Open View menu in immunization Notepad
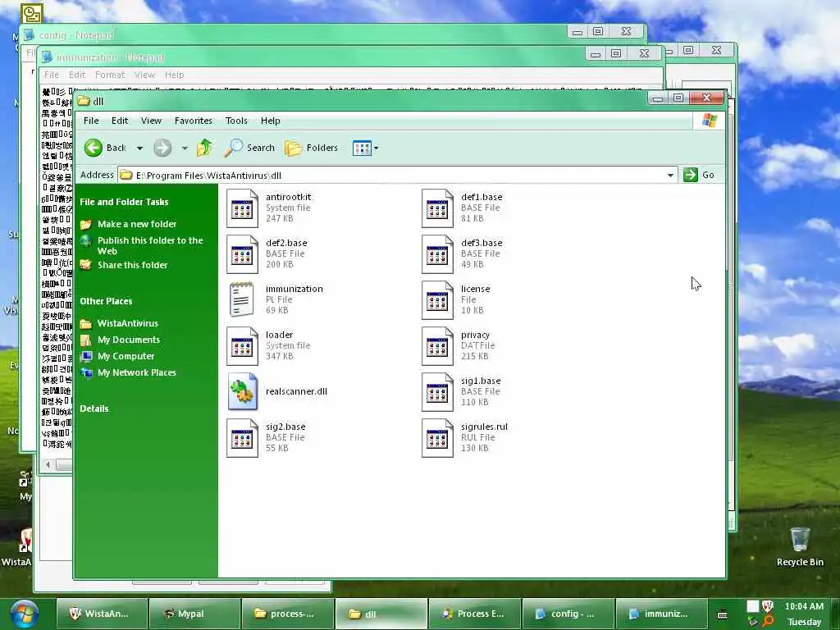Screen dimensions: 840x630 [x=144, y=75]
